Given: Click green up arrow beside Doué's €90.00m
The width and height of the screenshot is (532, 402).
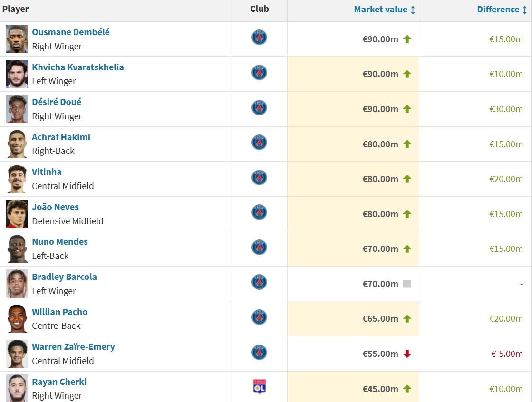Looking at the screenshot, I should pyautogui.click(x=407, y=109).
